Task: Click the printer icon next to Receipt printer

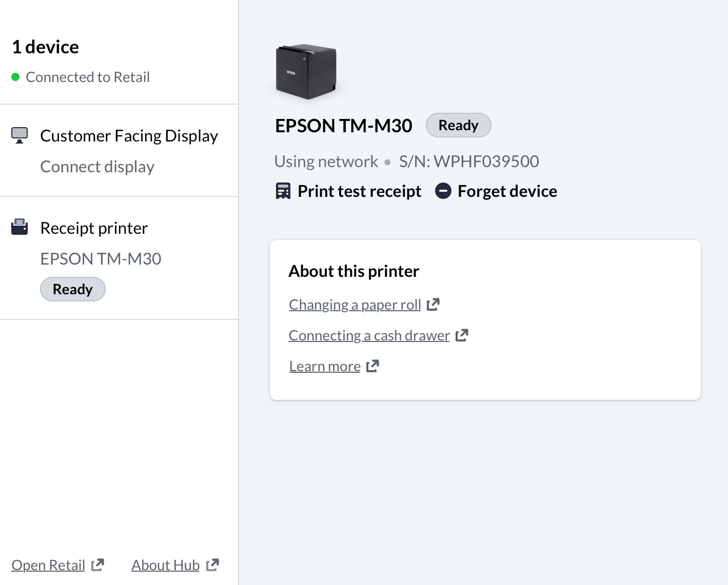Action: [19, 227]
